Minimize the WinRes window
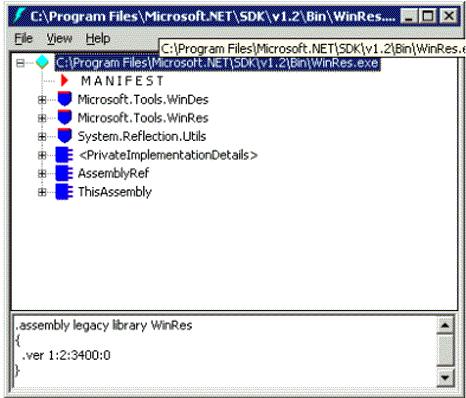 point(409,16)
